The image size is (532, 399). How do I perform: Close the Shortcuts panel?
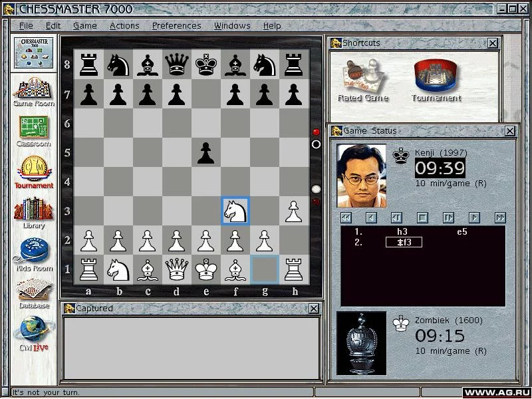click(x=493, y=43)
